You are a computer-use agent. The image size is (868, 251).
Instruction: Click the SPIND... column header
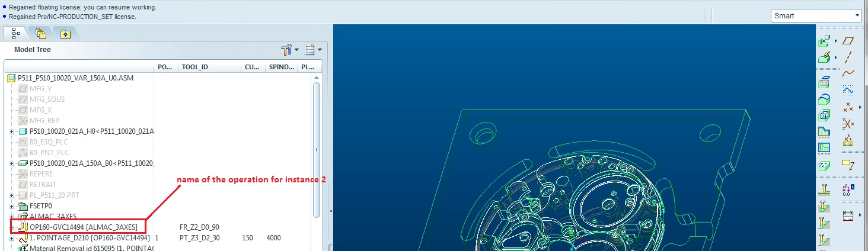[x=282, y=67]
